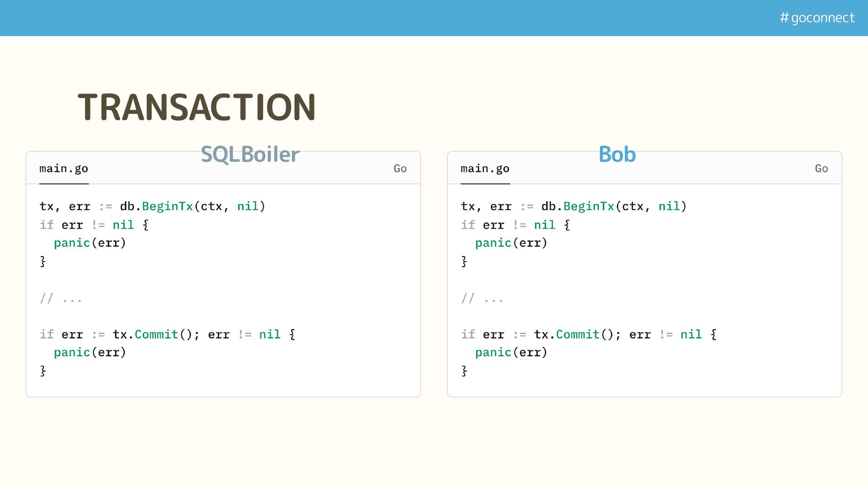
Task: Click the second panic(err) in right code
Action: click(x=511, y=352)
